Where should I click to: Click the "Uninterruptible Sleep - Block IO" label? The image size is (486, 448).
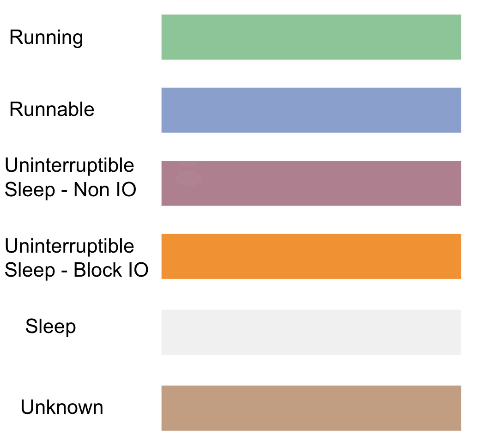point(76,258)
